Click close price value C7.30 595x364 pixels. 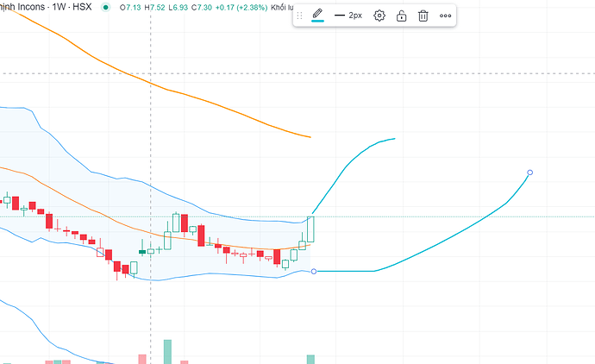tap(202, 8)
